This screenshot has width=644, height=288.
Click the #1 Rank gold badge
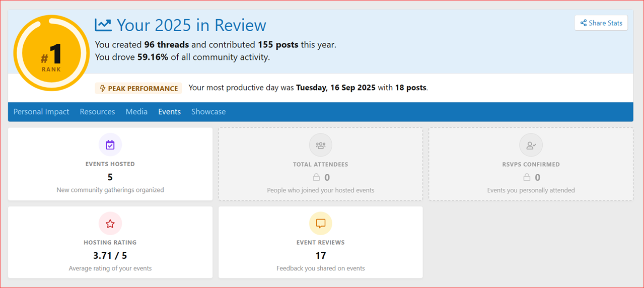tap(51, 53)
